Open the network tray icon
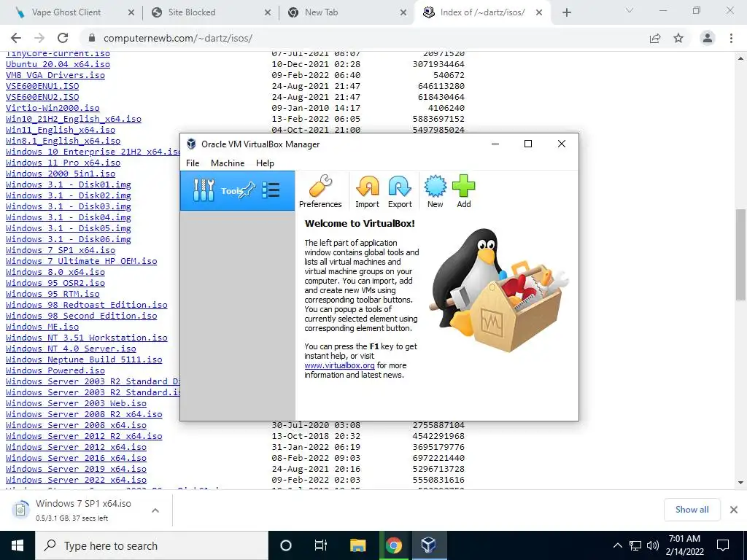747x560 pixels. 635,545
